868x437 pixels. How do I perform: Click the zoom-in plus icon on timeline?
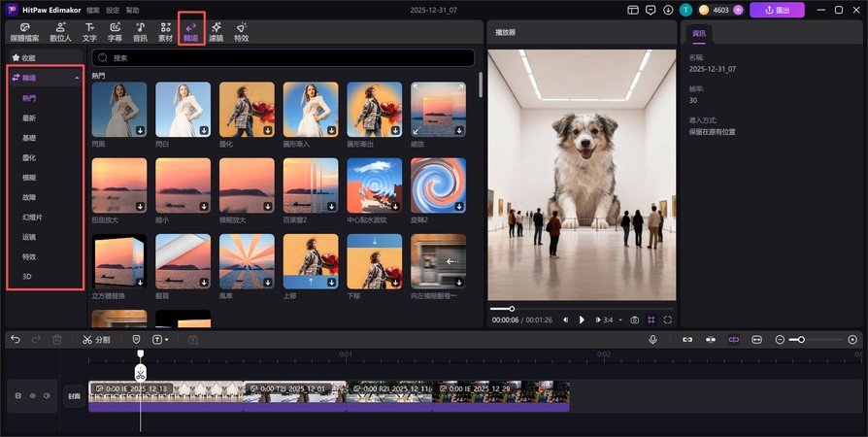852,340
